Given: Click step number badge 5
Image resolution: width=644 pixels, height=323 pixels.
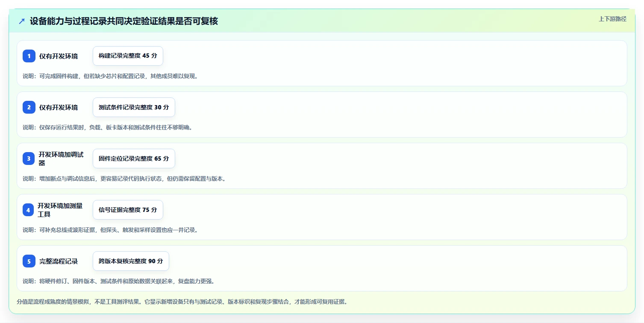Looking at the screenshot, I should point(29,261).
